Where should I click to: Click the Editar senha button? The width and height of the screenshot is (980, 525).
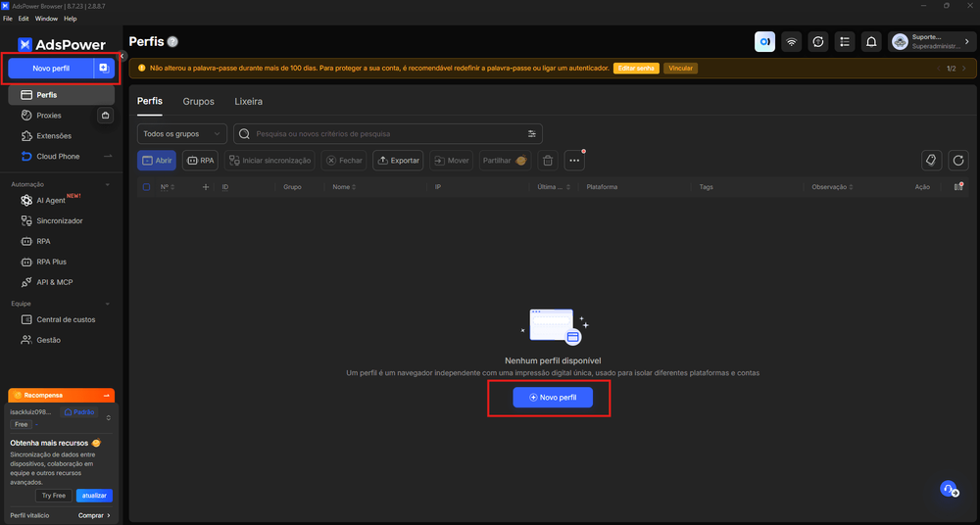[636, 69]
